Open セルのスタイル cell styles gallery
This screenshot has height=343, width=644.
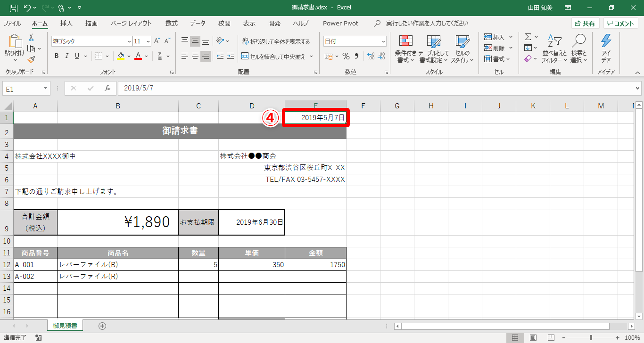(x=462, y=49)
